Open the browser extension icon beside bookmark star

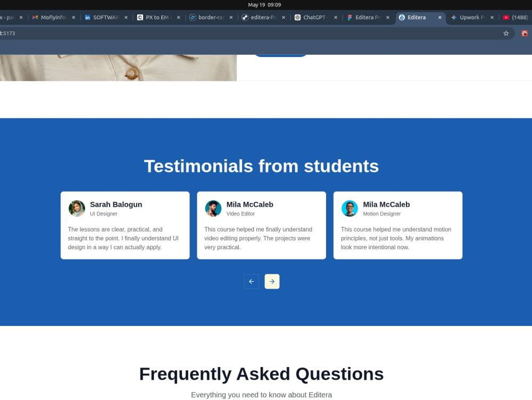[x=524, y=33]
